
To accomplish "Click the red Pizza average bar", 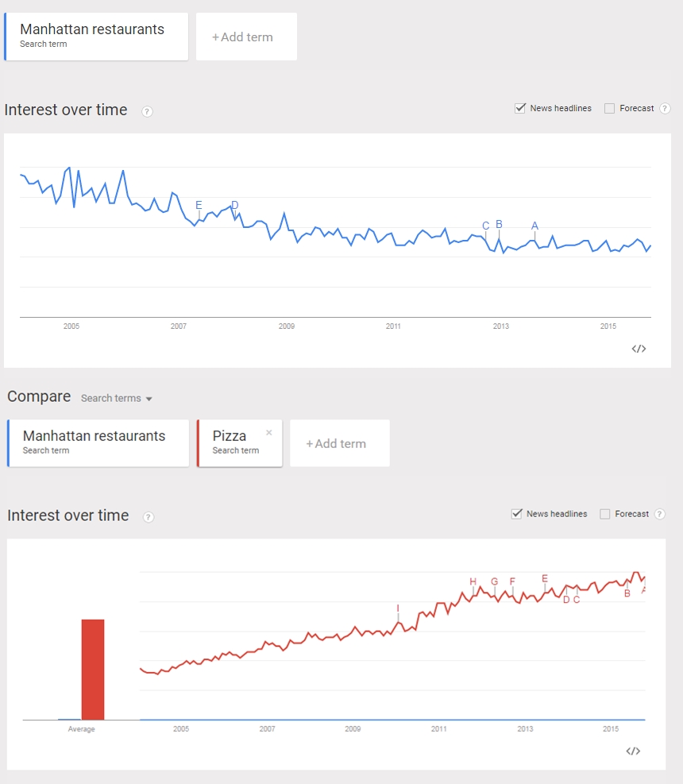I will click(93, 669).
